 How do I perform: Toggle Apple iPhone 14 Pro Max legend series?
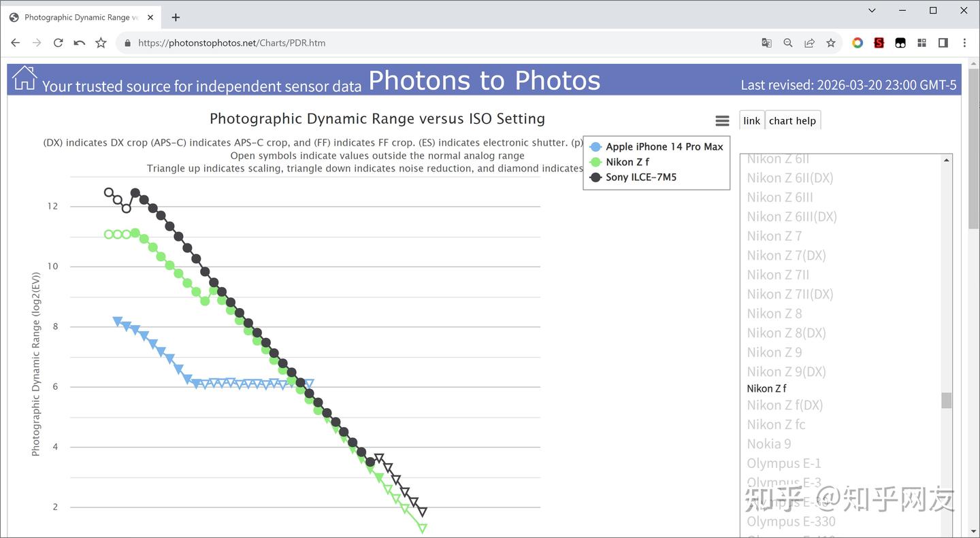click(x=656, y=146)
